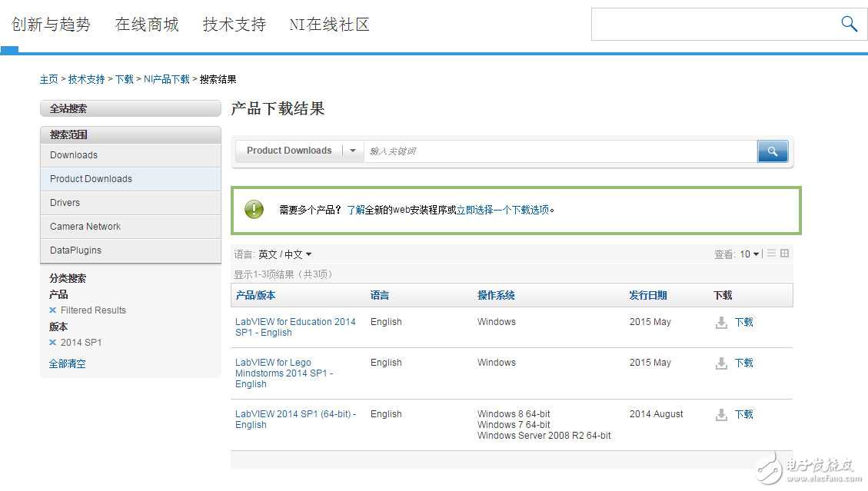Click the 全站搜索 sidebar header

click(x=131, y=108)
